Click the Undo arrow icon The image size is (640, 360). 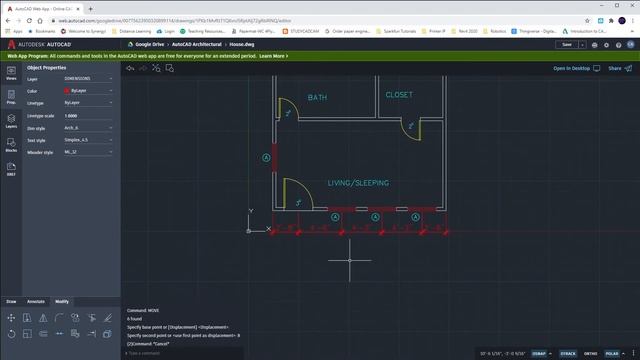[x=130, y=68]
